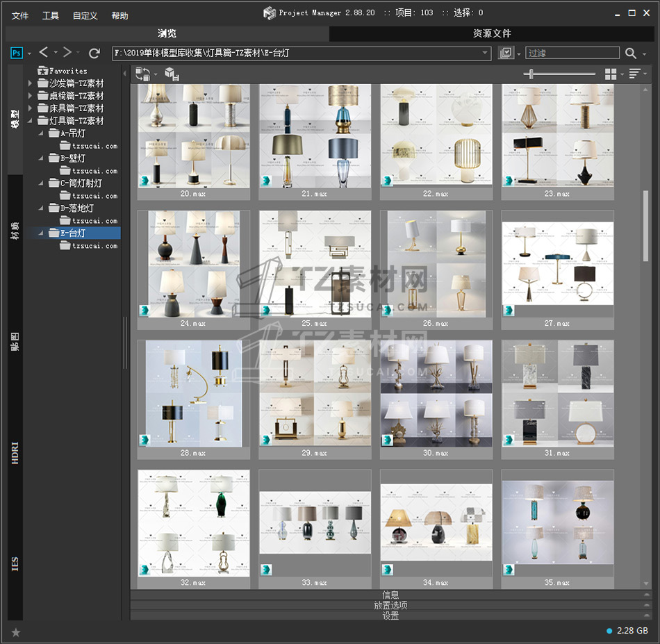
Task: Go back with the left arrow
Action: point(43,53)
